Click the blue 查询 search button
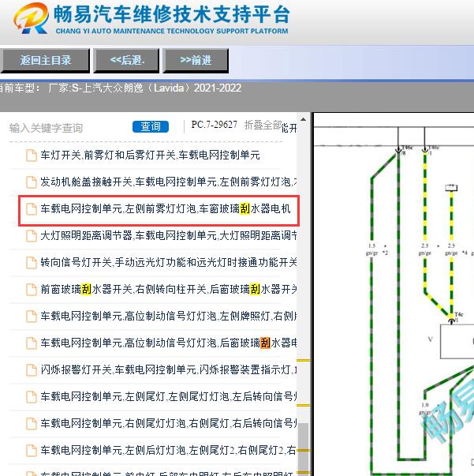Screen dimensions: 474x476 click(151, 126)
